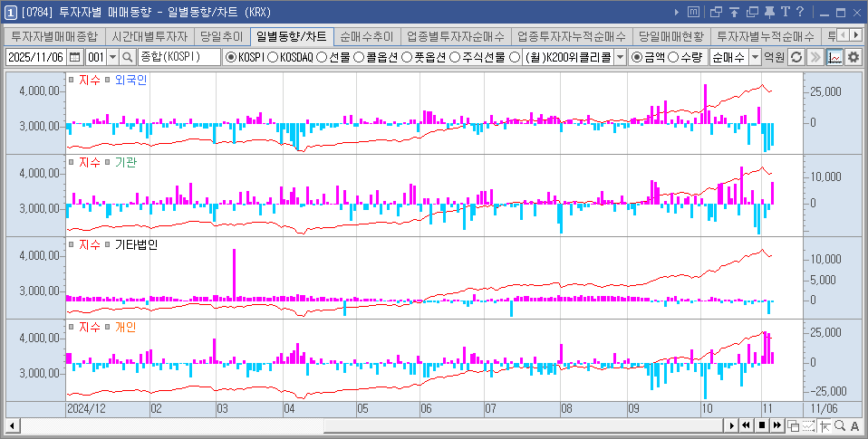Click the scrollbar right arrow at bottom
The width and height of the screenshot is (868, 439).
(731, 425)
